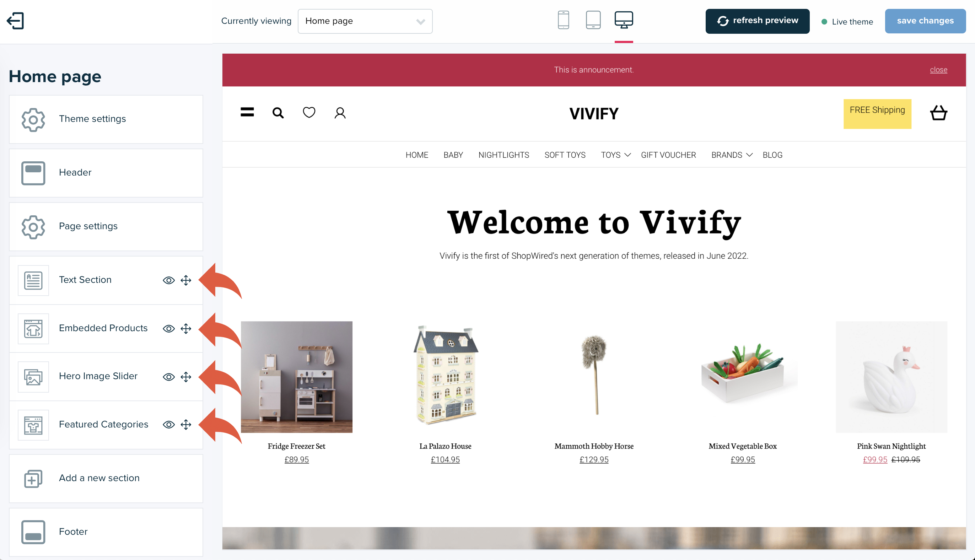Click the Embedded Products icon
Viewport: 975px width, 560px height.
tap(33, 328)
